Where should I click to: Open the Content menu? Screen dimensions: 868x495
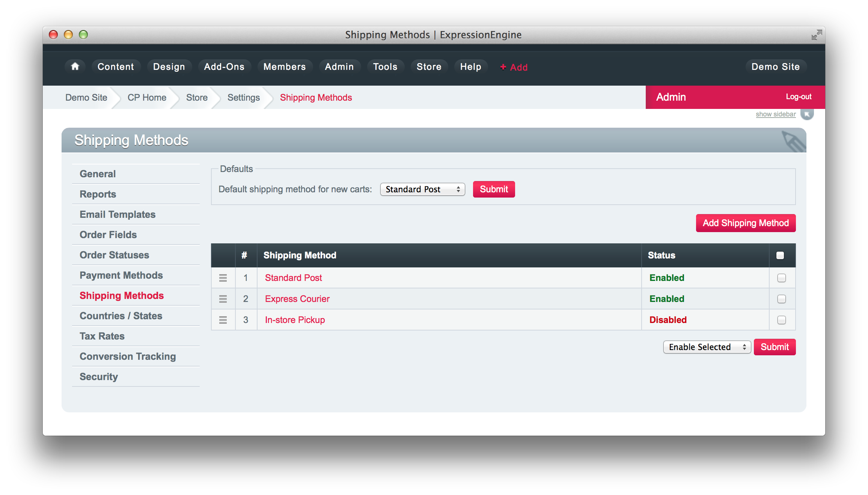point(116,67)
